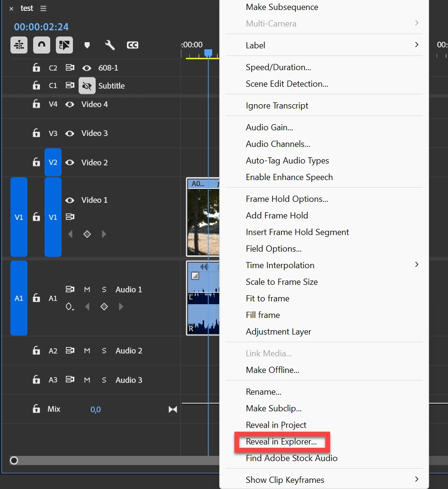The height and width of the screenshot is (489, 448).
Task: Toggle Snap in Timeline magnet icon
Action: [x=42, y=45]
